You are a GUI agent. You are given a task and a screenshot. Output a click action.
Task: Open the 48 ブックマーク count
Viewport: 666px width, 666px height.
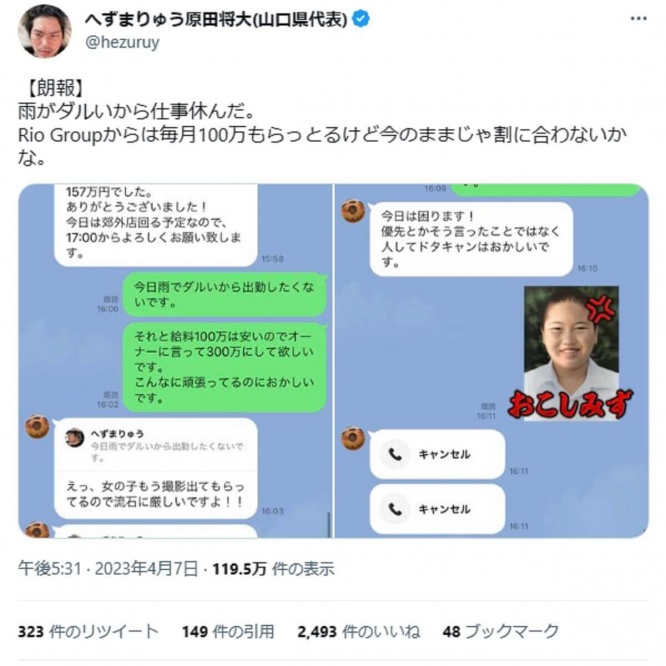click(x=500, y=632)
